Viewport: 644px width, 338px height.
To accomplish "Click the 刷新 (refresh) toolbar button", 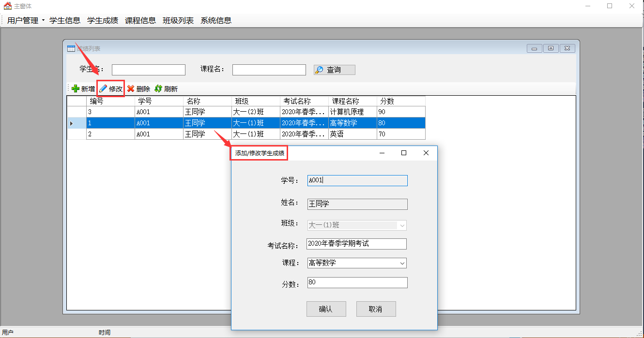I will point(166,89).
